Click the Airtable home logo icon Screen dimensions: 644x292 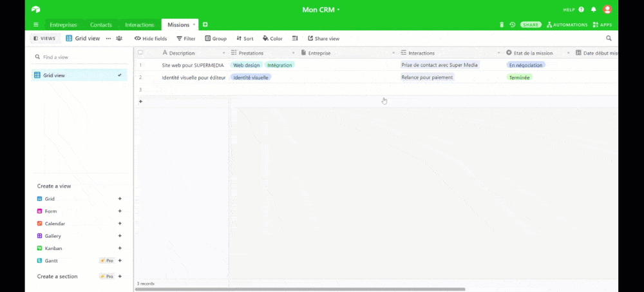click(x=35, y=10)
